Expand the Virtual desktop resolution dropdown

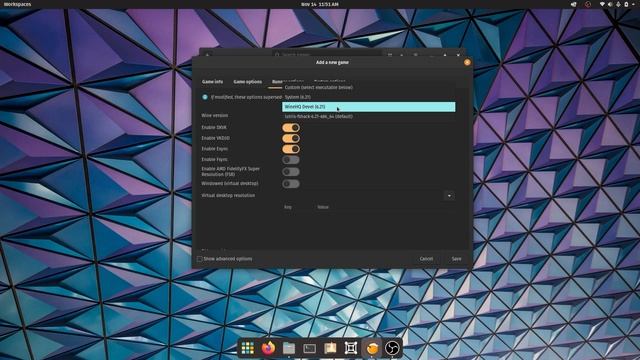[x=449, y=196]
